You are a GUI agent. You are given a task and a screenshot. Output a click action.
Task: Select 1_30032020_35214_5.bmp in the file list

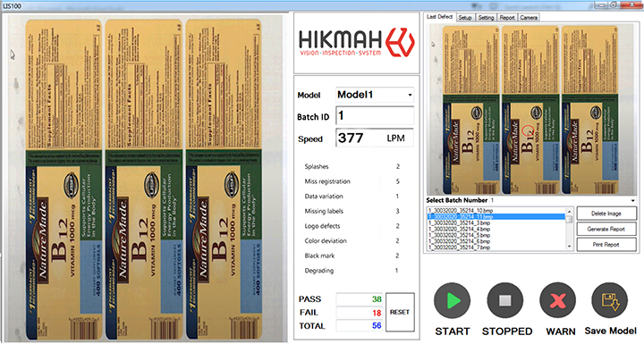coord(459,235)
